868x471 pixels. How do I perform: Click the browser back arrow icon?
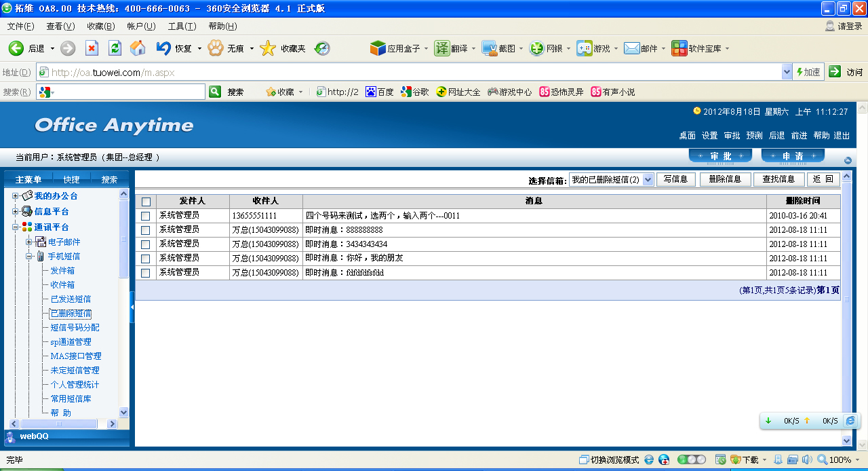click(16, 48)
